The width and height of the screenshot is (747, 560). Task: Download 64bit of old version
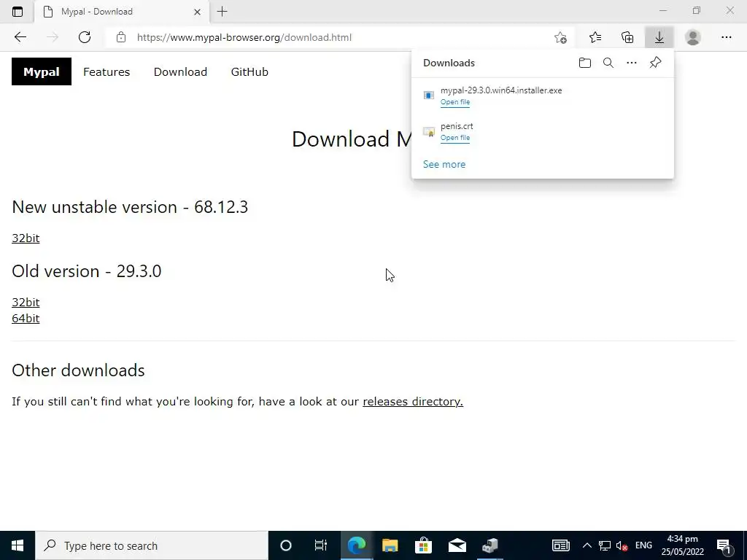pyautogui.click(x=26, y=318)
